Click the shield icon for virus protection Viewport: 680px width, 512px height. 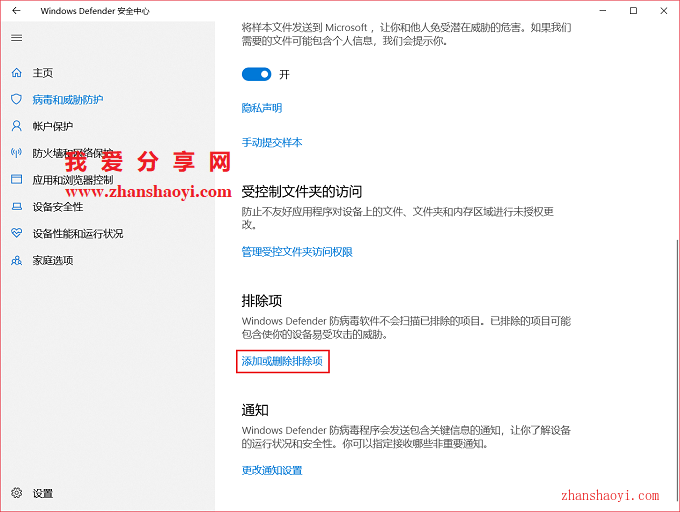[16, 99]
